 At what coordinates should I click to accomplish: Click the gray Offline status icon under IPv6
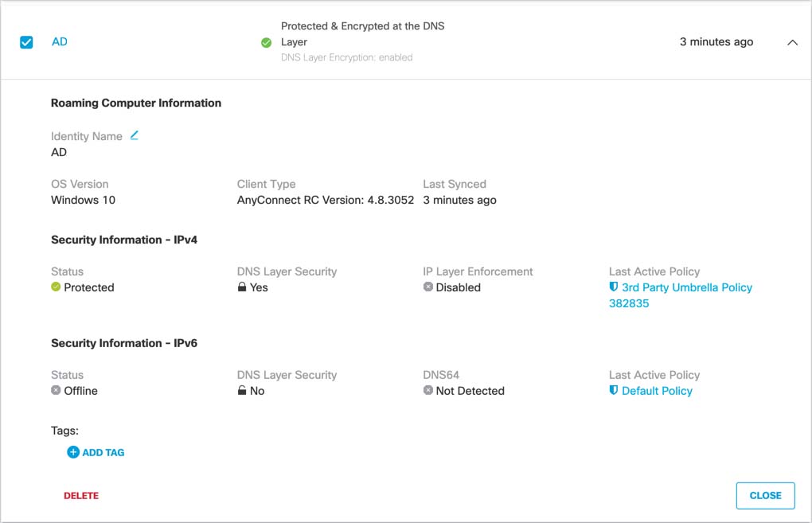tap(56, 391)
